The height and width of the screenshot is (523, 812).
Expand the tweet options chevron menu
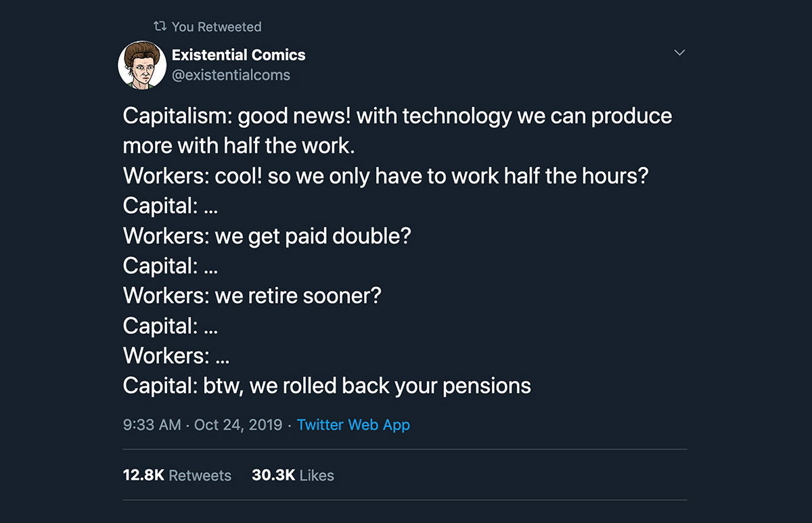(x=680, y=53)
